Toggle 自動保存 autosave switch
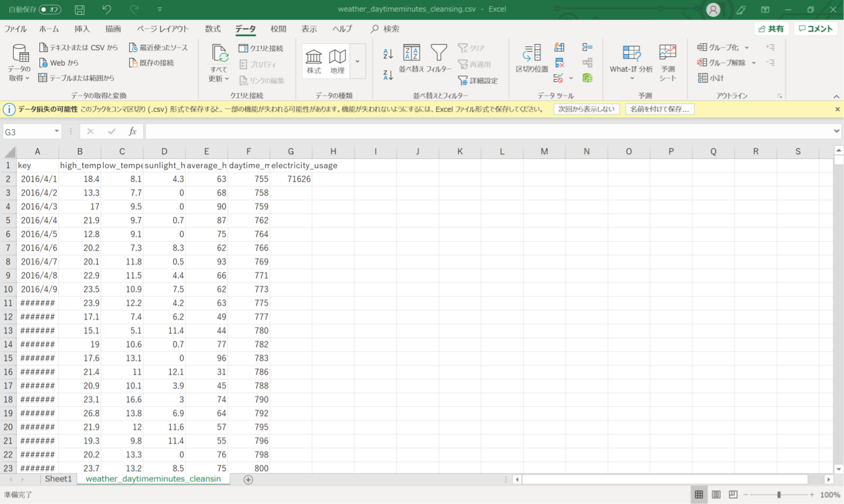844x504 pixels. coord(50,9)
